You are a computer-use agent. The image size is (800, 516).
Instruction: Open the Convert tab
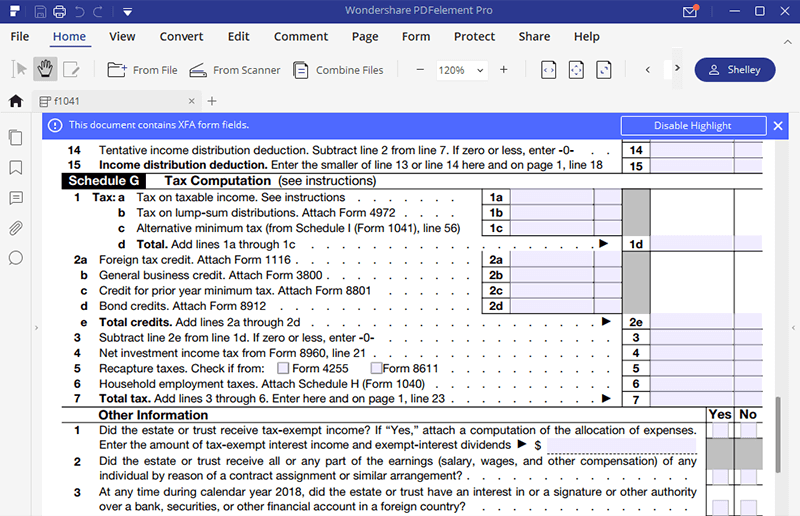181,37
